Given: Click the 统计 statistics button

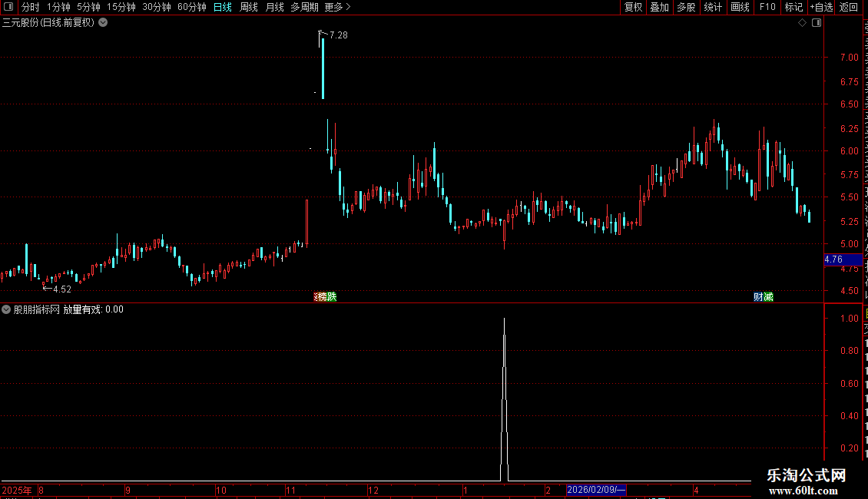Looking at the screenshot, I should pyautogui.click(x=713, y=7).
